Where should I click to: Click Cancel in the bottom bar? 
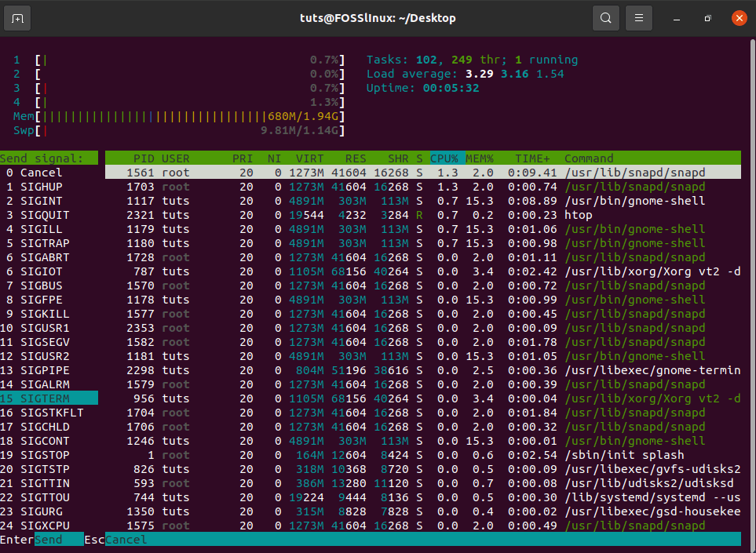pos(126,539)
